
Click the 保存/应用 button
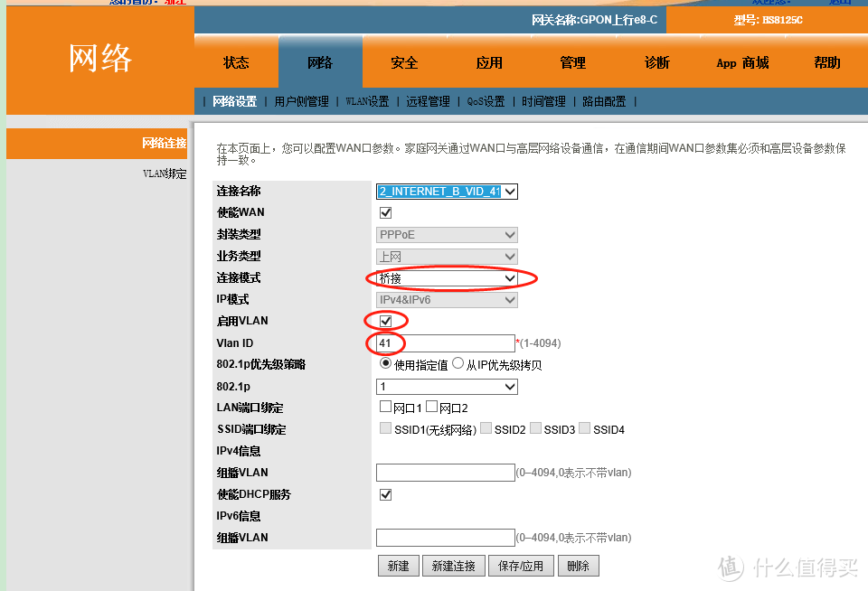pos(522,565)
